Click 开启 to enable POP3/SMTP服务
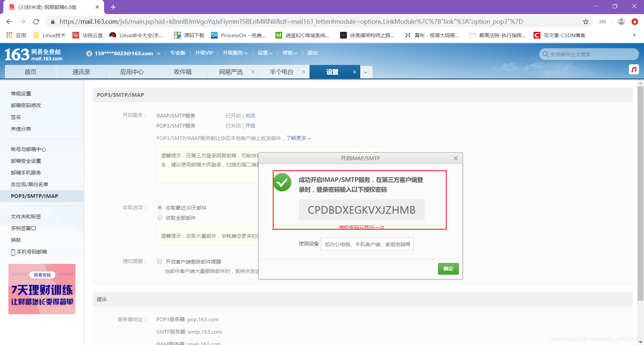This screenshot has height=345, width=644. click(x=251, y=126)
